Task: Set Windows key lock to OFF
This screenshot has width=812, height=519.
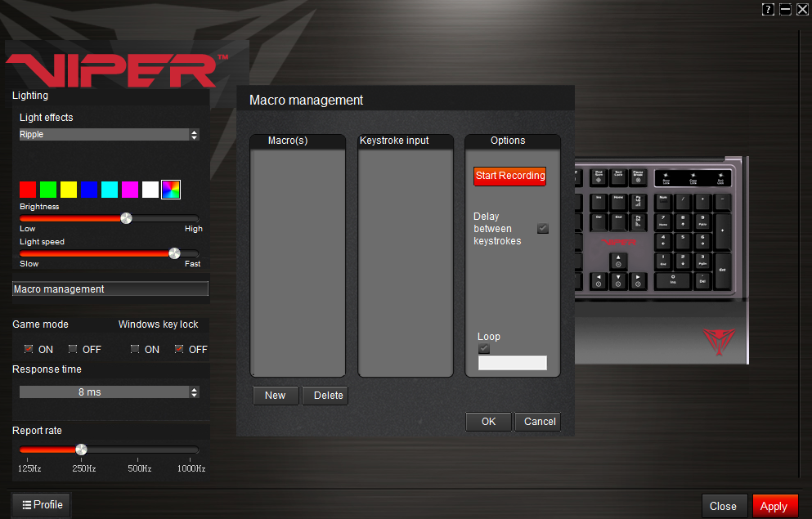Action: 179,349
